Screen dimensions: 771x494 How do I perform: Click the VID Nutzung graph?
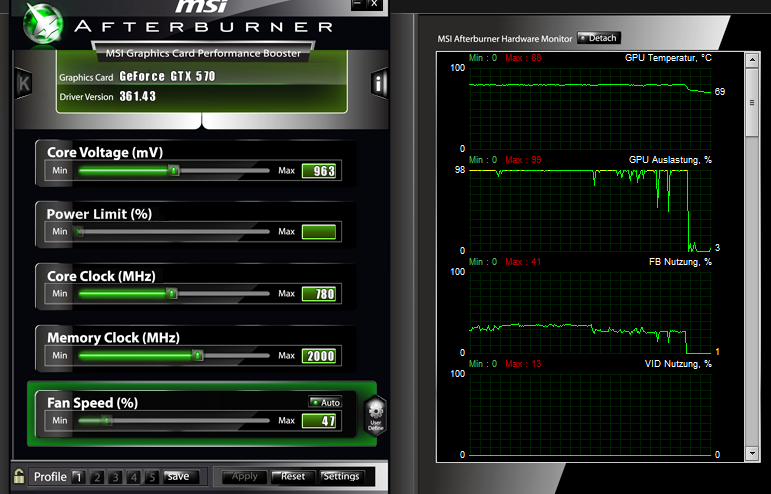[x=590, y=414]
